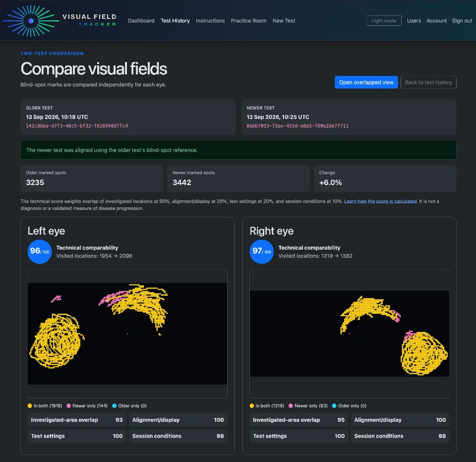Click the Right eye visual field map

tap(350, 333)
